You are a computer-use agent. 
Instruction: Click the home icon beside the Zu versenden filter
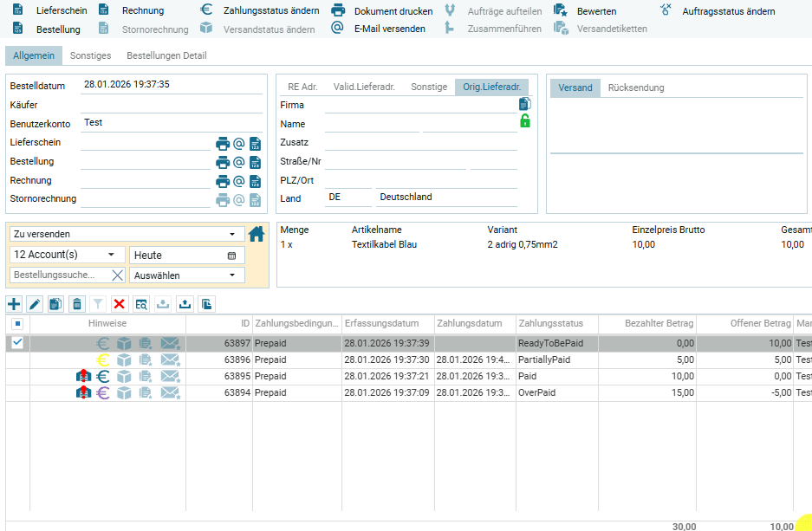click(257, 234)
